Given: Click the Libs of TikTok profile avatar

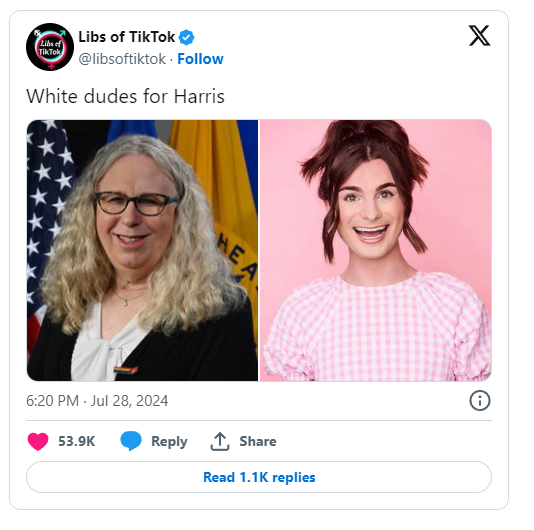Looking at the screenshot, I should [50, 47].
